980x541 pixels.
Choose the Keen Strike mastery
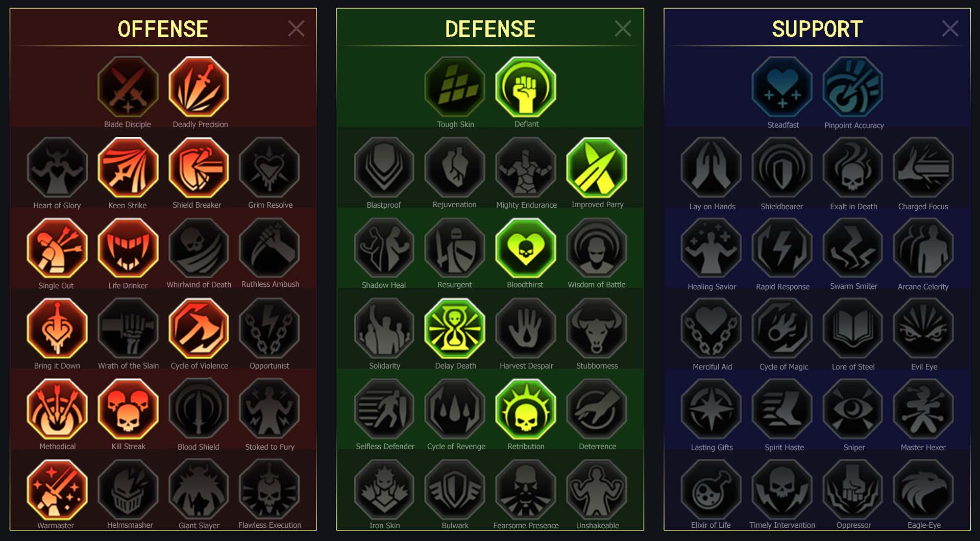[x=128, y=167]
